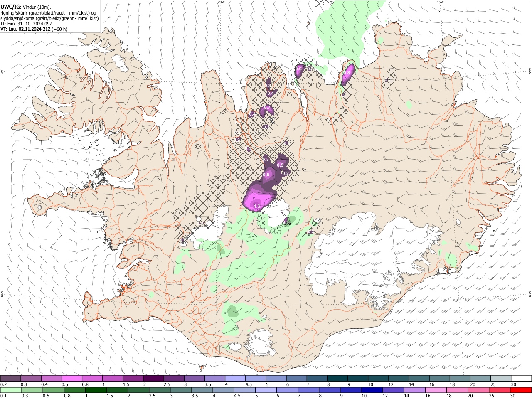
Task: Click the '64N' label on the right edge
Action: coord(530,293)
